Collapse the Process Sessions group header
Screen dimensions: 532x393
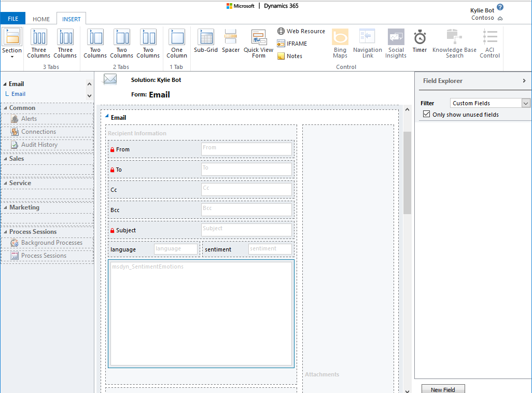(5, 232)
